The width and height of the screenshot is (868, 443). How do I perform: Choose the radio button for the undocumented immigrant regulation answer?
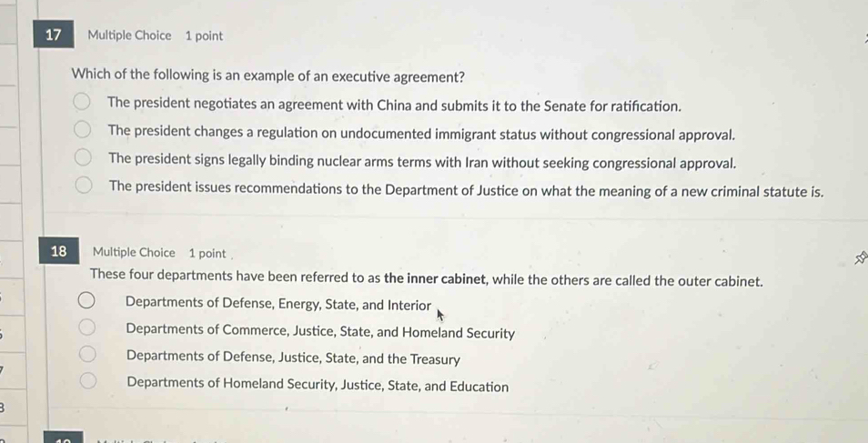pyautogui.click(x=83, y=133)
